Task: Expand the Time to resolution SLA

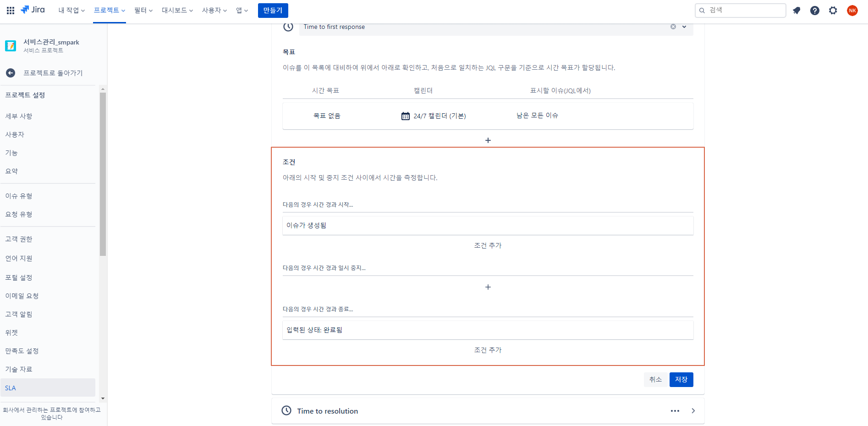Action: point(693,411)
